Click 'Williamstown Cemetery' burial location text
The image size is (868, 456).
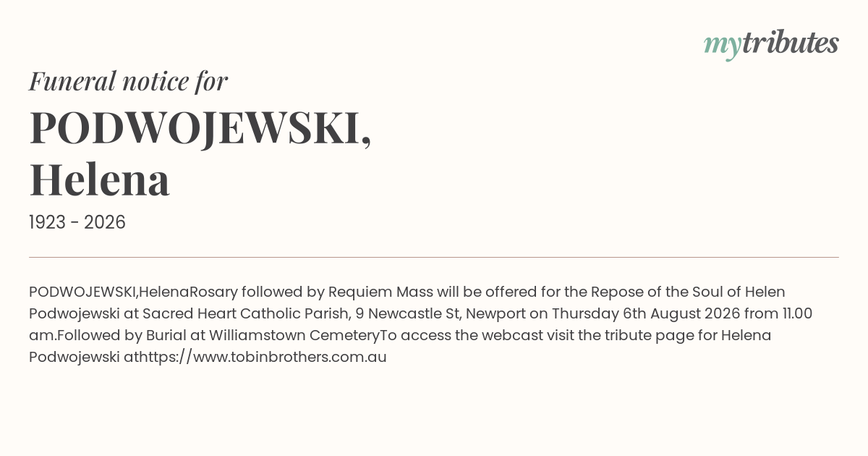(x=294, y=335)
